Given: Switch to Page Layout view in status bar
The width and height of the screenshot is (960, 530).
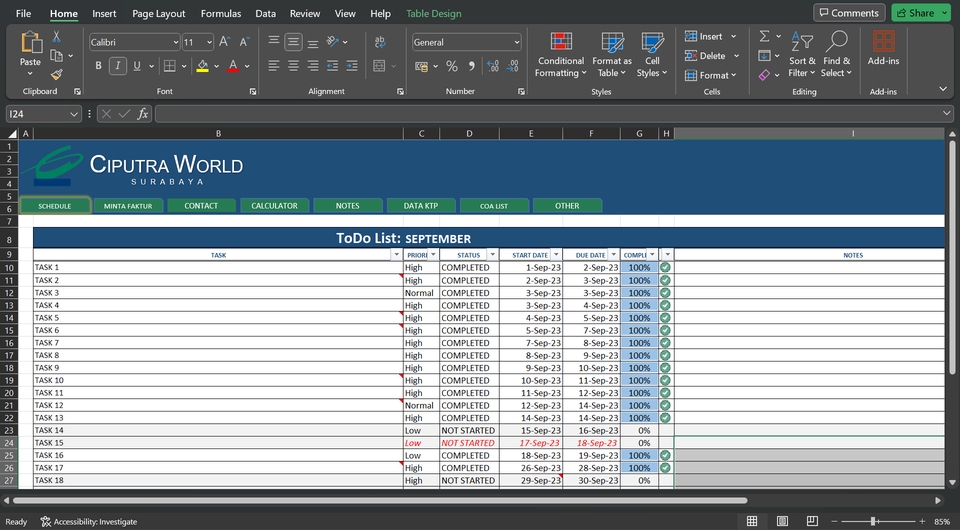Looking at the screenshot, I should click(x=782, y=521).
